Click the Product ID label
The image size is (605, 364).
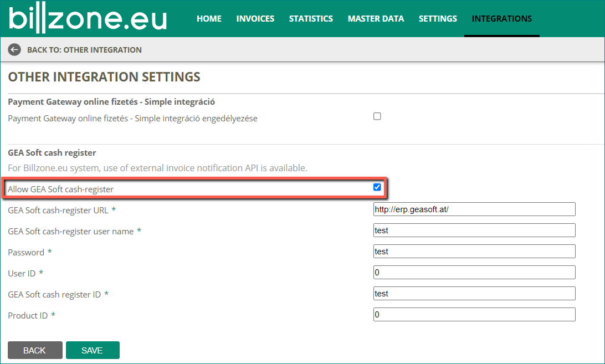click(28, 315)
